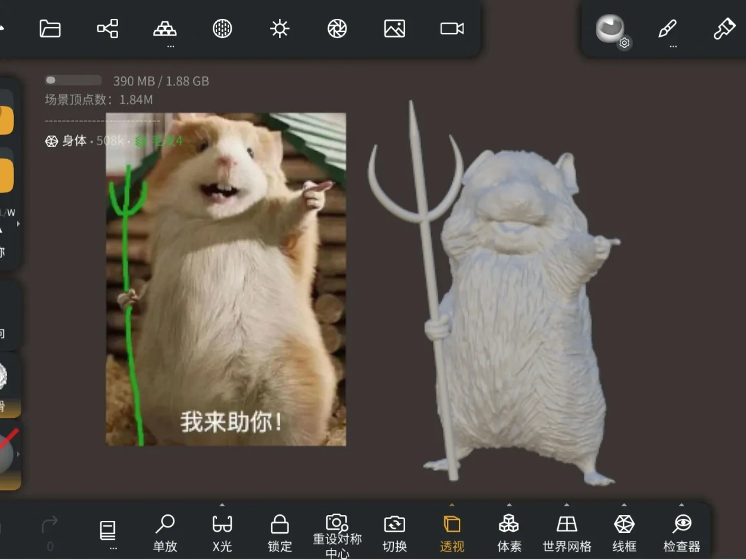Open the three dots under Stroke pencil

tap(673, 47)
